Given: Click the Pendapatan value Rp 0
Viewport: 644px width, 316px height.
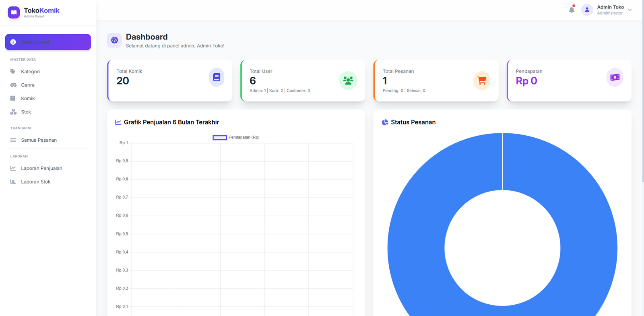Looking at the screenshot, I should (526, 81).
